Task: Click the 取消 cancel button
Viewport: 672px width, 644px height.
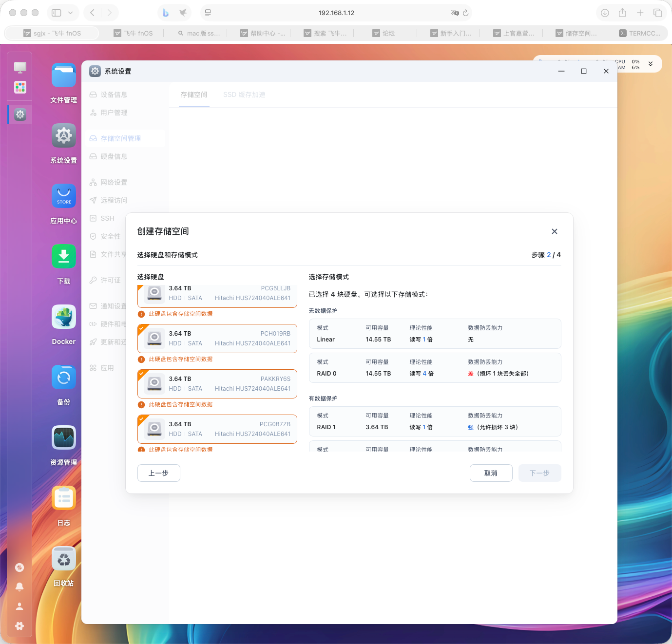Action: pos(491,473)
